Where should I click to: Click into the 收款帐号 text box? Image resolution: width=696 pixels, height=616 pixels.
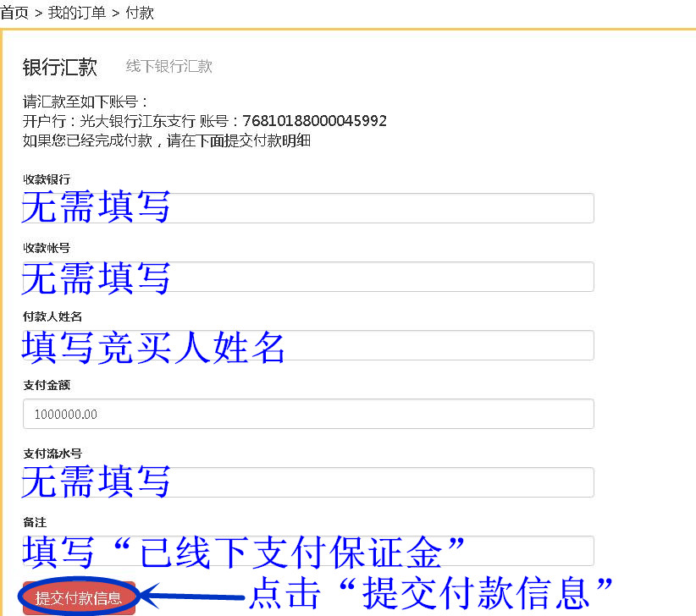tap(381, 277)
